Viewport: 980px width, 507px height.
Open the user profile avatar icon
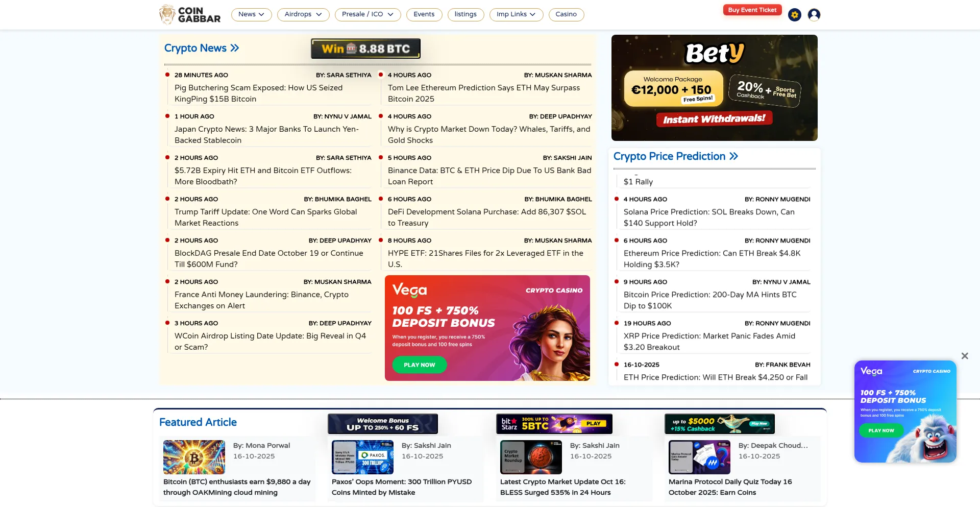coord(814,15)
